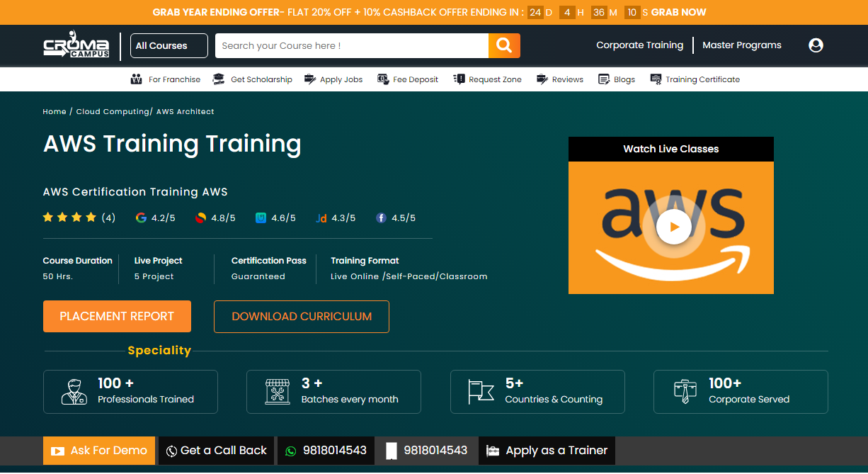Click the orange search magnifier button
This screenshot has width=868, height=474.
click(504, 45)
